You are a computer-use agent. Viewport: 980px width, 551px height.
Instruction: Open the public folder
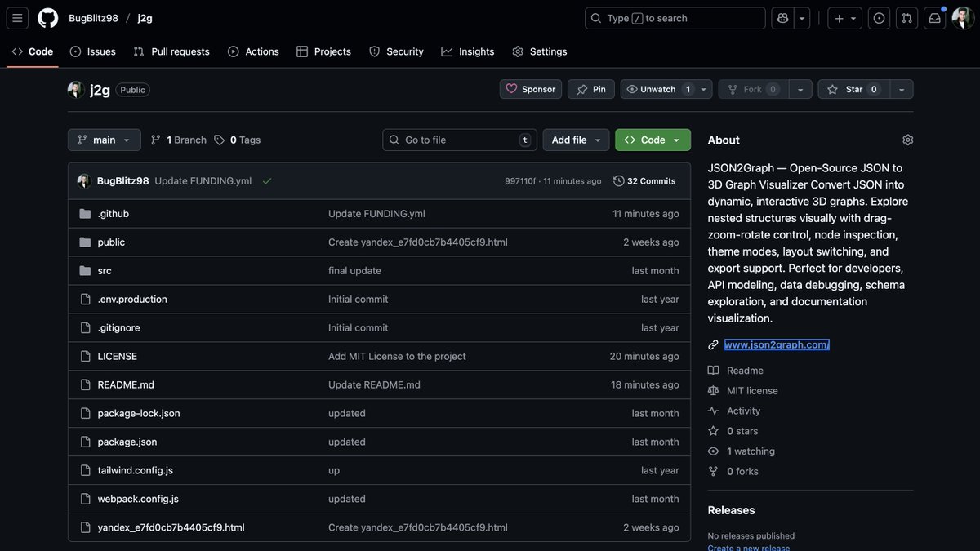click(111, 242)
